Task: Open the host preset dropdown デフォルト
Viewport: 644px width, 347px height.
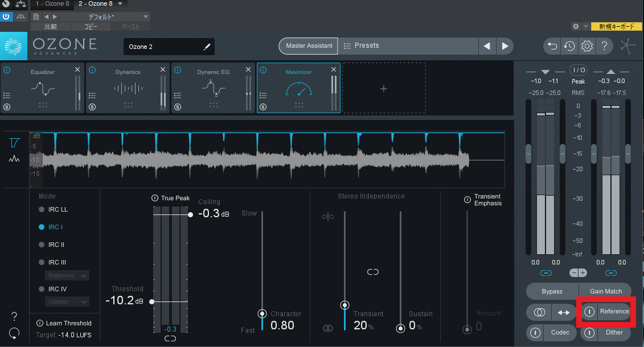Action: tap(105, 17)
